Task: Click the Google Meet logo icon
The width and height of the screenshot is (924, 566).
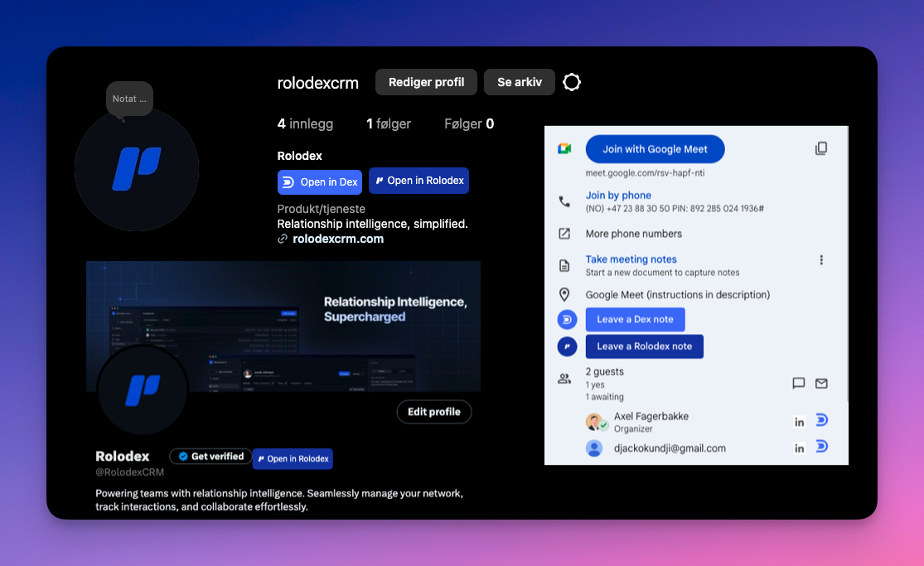Action: [x=564, y=149]
